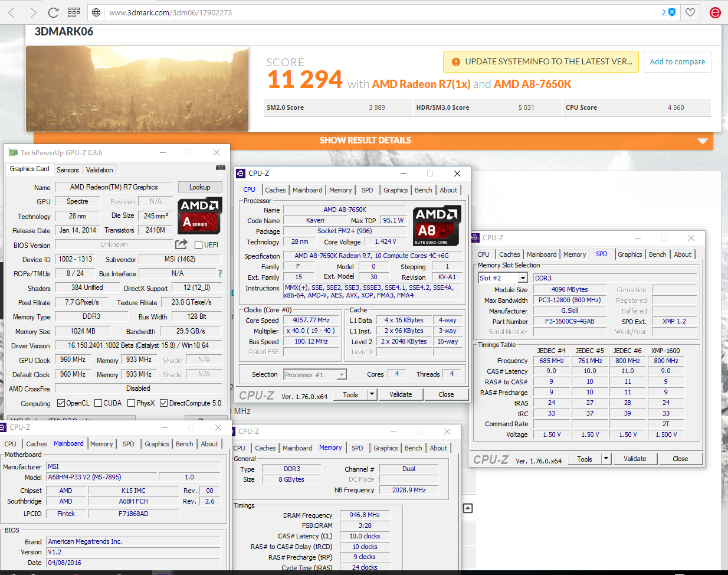The height and width of the screenshot is (575, 728).
Task: Click Add to compare button
Action: [x=677, y=61]
